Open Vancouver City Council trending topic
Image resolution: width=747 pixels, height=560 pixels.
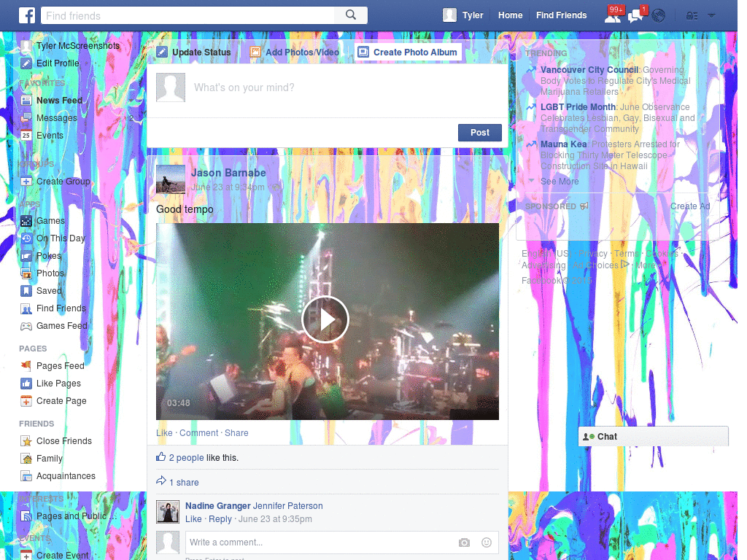tap(589, 70)
